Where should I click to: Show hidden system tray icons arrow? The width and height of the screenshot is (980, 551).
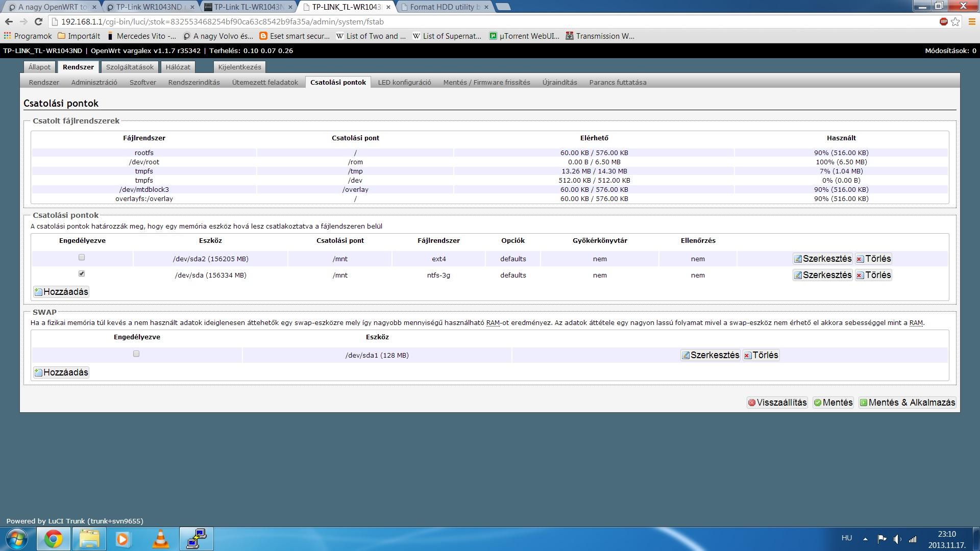coord(865,539)
